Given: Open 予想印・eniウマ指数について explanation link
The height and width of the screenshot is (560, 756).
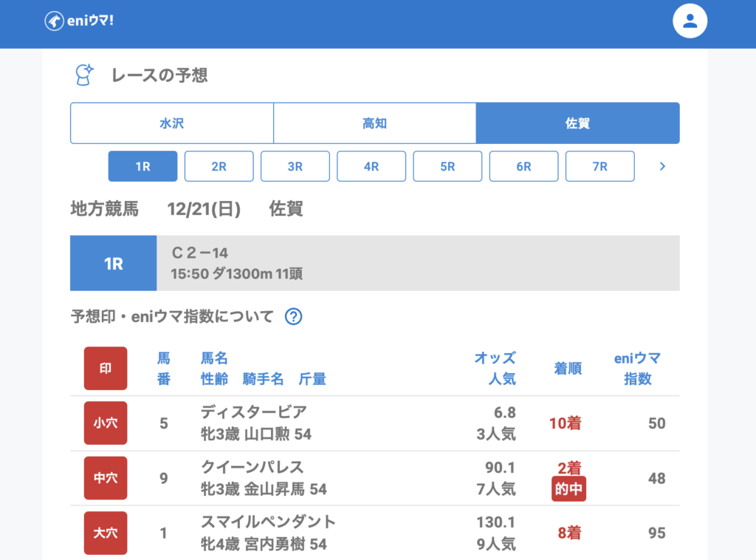Looking at the screenshot, I should click(171, 317).
